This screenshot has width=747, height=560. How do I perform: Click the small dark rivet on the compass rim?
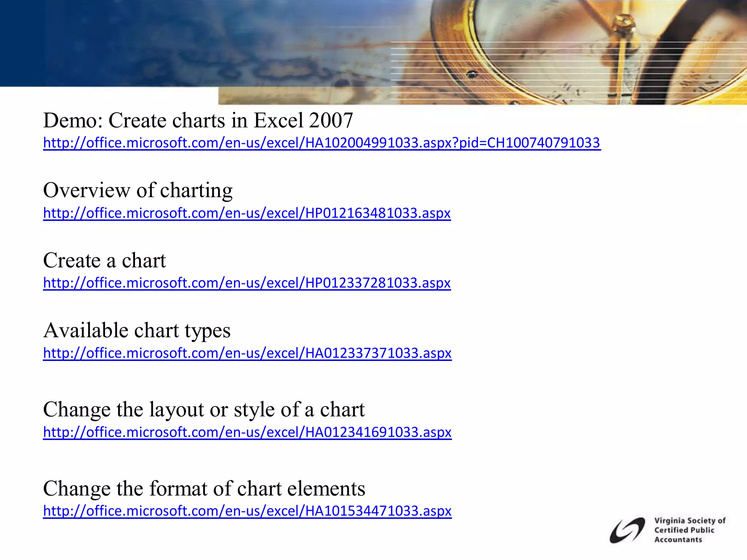[x=472, y=74]
